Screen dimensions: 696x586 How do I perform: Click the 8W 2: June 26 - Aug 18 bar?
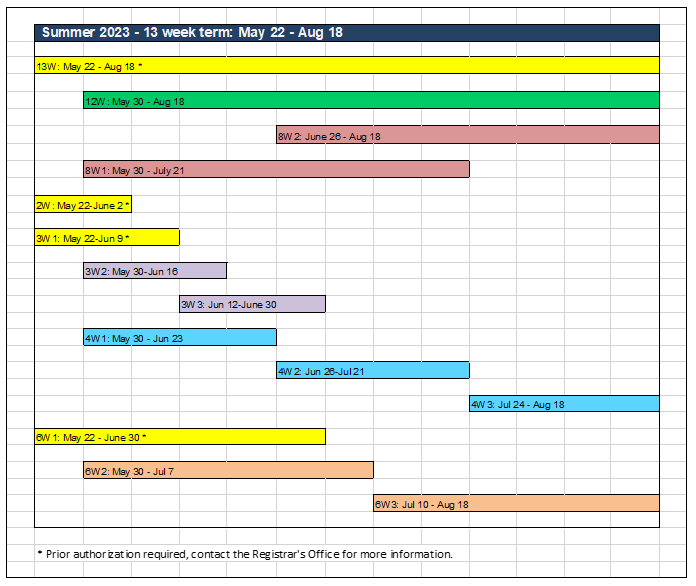tap(468, 135)
